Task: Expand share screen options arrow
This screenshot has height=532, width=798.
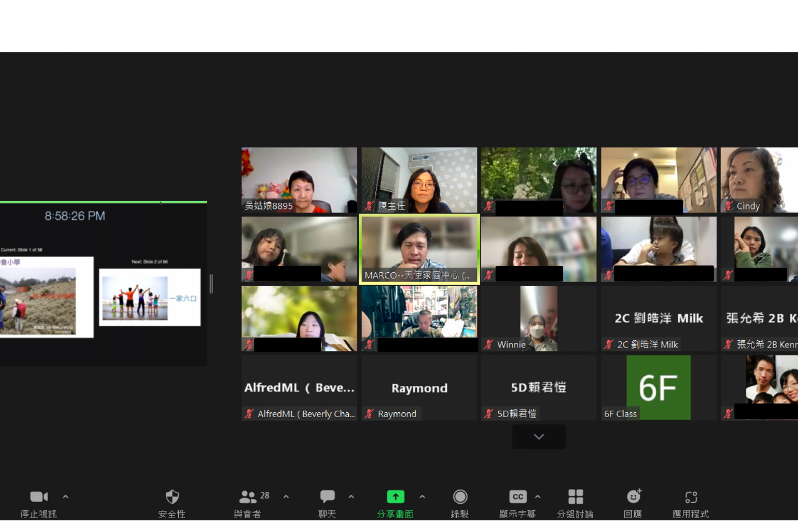Action: 422,496
